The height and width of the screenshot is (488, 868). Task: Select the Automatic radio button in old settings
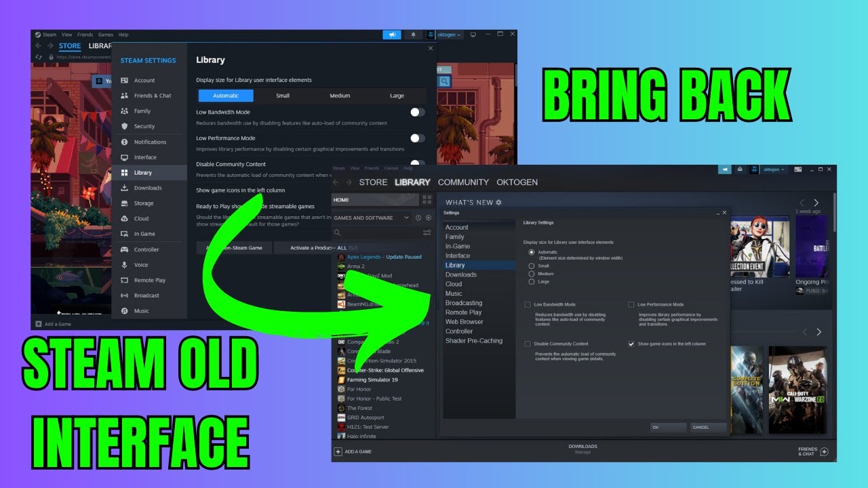532,252
